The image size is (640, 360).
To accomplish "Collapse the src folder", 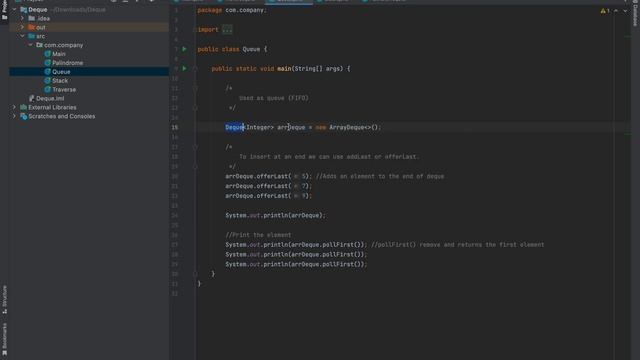I will coord(22,36).
